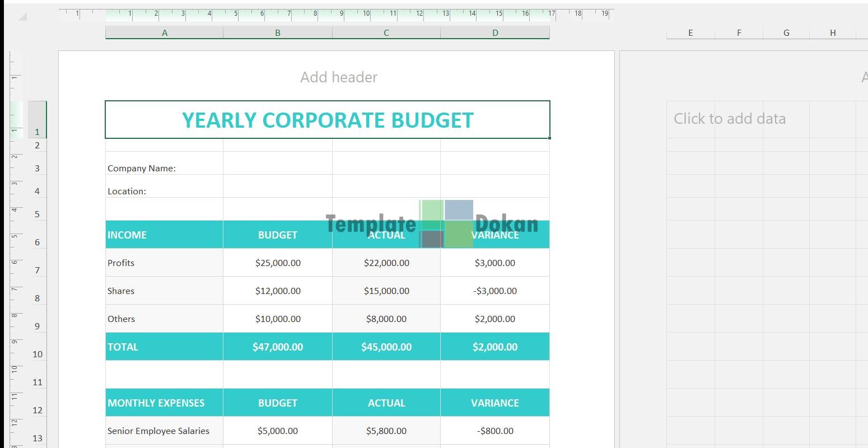The width and height of the screenshot is (868, 448).
Task: Click the Add header area
Action: coord(338,77)
